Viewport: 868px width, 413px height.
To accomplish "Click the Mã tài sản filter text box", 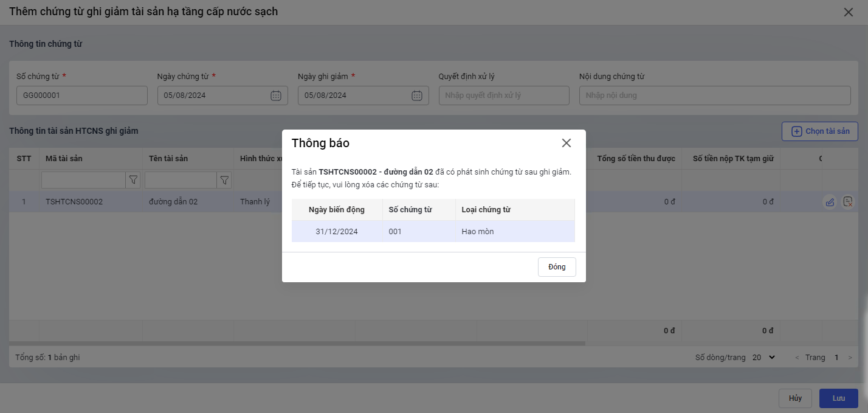I will 83,180.
